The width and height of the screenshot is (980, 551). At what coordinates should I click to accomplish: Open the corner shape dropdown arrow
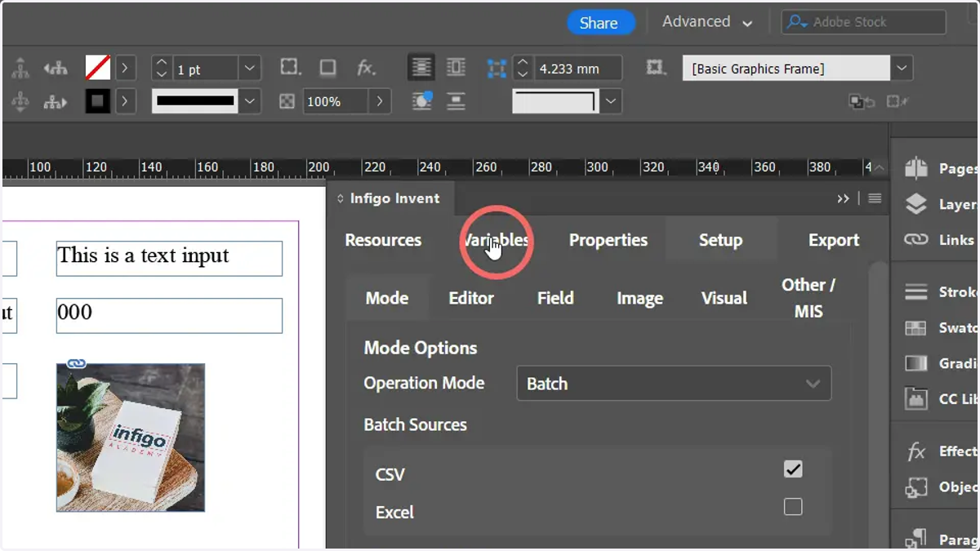tap(612, 102)
